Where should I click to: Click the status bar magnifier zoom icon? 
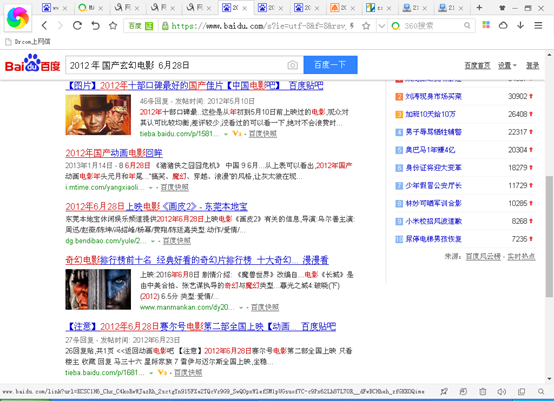point(541,391)
